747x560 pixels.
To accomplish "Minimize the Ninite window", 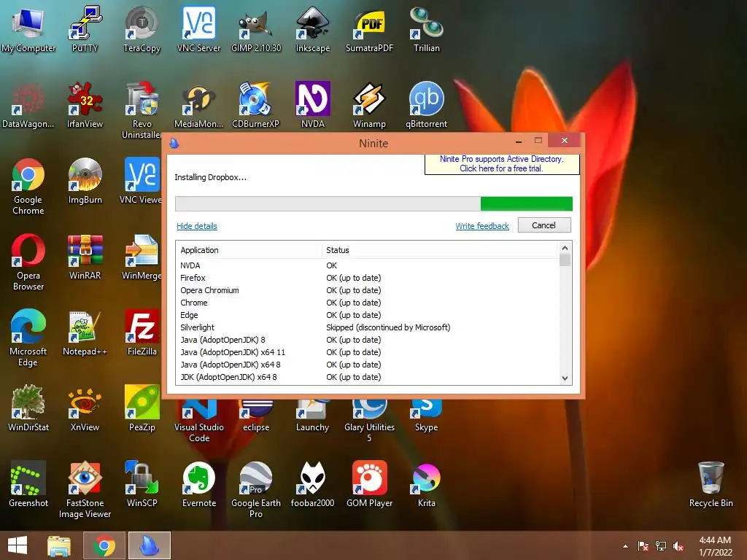I will tap(519, 141).
